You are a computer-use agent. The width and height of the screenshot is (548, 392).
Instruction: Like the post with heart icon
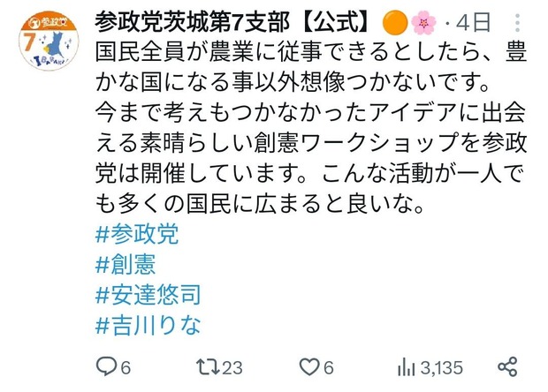(x=309, y=367)
